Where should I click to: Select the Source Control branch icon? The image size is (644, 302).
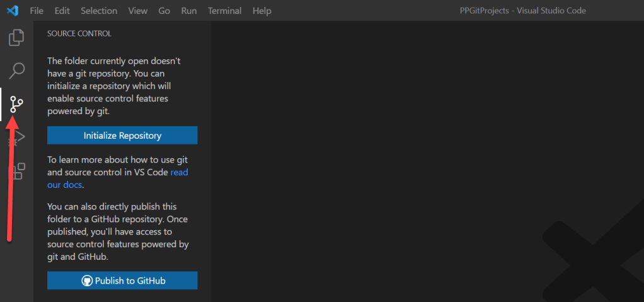click(x=16, y=104)
